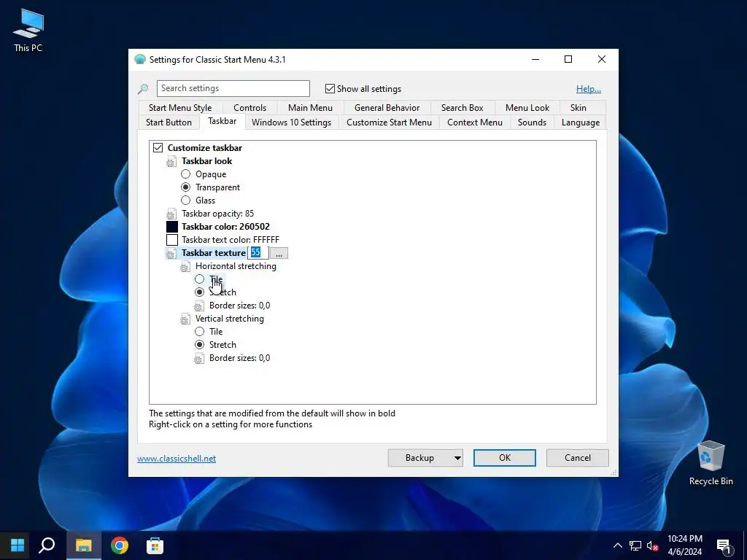Click the magnifier icon beside Search settings
747x560 pixels.
(x=143, y=88)
